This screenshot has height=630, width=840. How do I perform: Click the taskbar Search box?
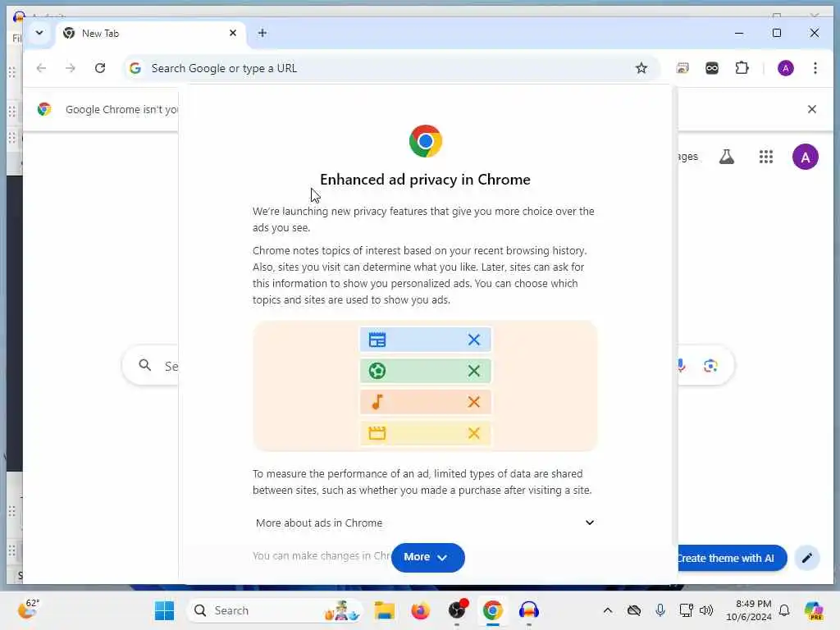click(275, 610)
